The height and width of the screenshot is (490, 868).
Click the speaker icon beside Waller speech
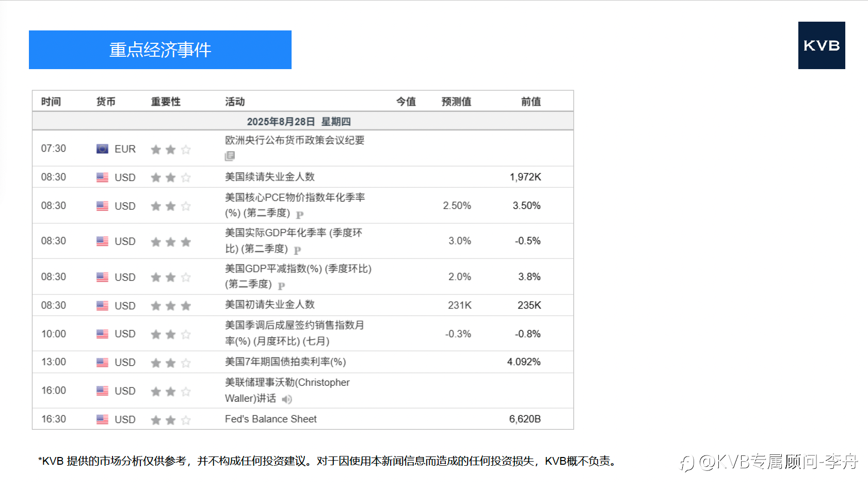[x=287, y=399]
